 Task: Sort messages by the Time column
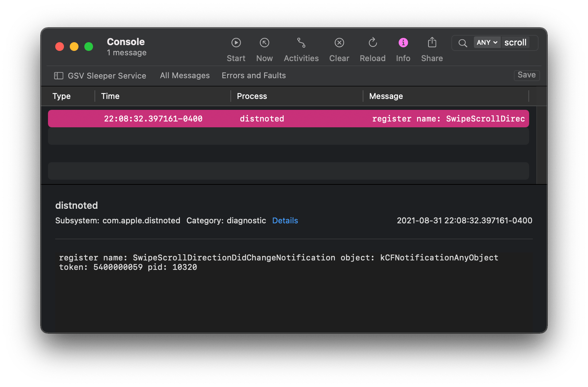pos(110,96)
